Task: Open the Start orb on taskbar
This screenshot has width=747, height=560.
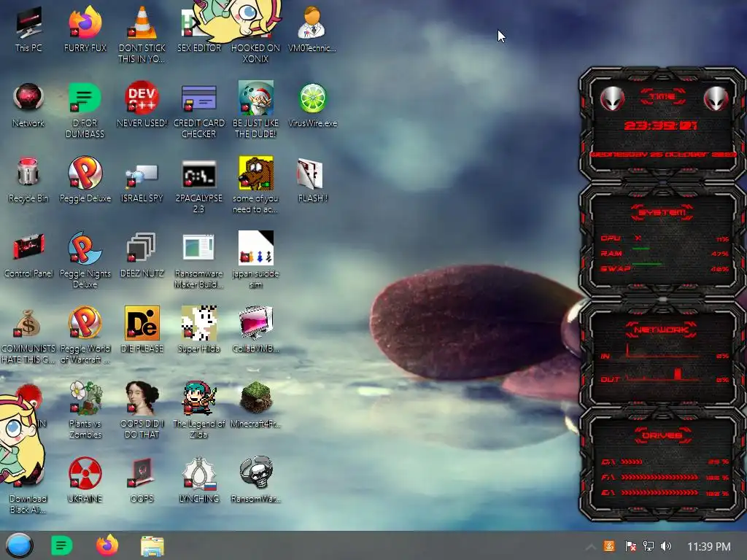Action: [19, 545]
